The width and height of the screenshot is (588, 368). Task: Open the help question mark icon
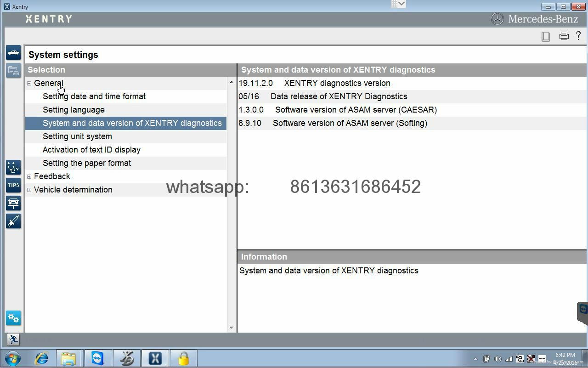[x=578, y=36]
